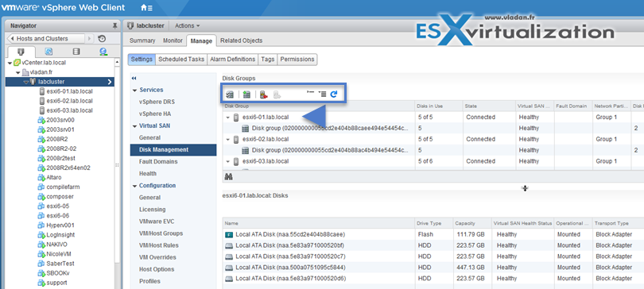The image size is (644, 289).
Task: Open the Related Objects tab
Action: click(x=242, y=40)
